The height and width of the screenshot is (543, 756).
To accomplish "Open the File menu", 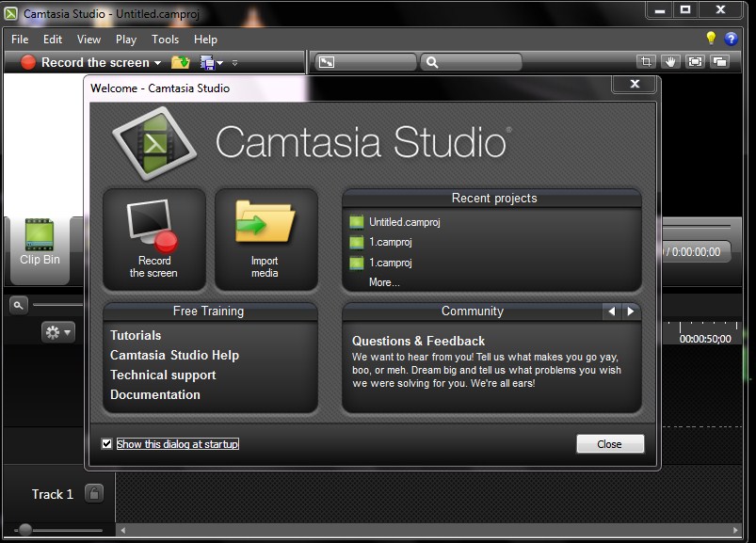I will [x=20, y=40].
